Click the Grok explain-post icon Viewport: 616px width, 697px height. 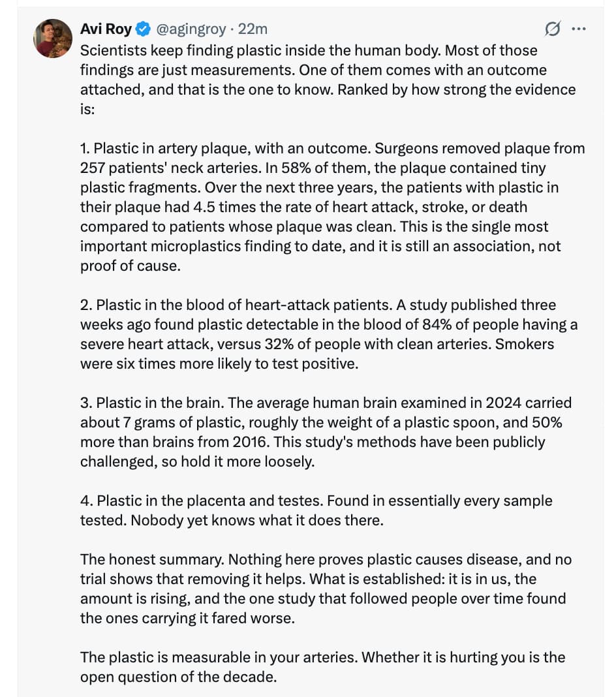click(553, 29)
